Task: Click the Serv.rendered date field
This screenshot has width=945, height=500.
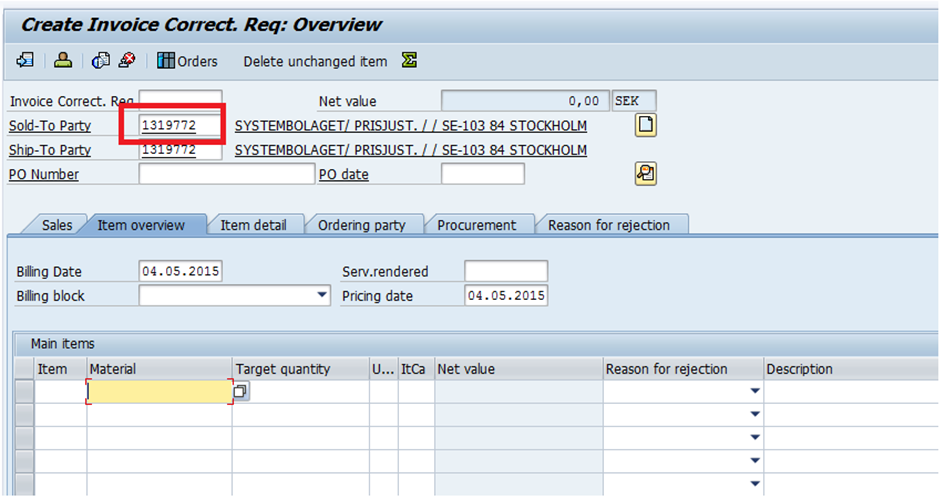Action: [x=506, y=272]
